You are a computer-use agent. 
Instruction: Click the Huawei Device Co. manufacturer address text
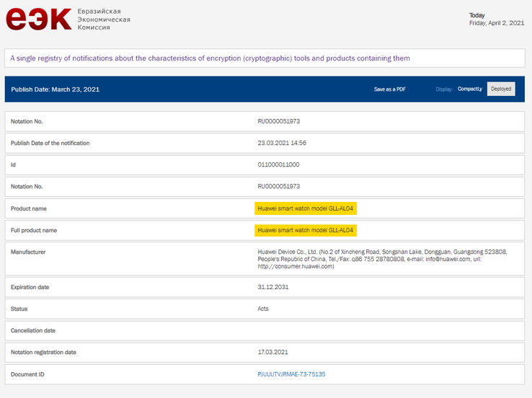click(382, 259)
